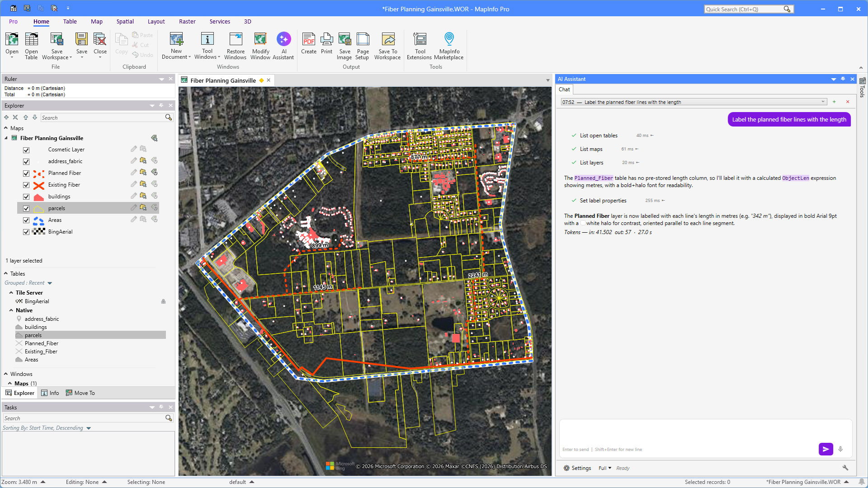868x488 pixels.
Task: Click the Quick Search field
Action: click(744, 9)
